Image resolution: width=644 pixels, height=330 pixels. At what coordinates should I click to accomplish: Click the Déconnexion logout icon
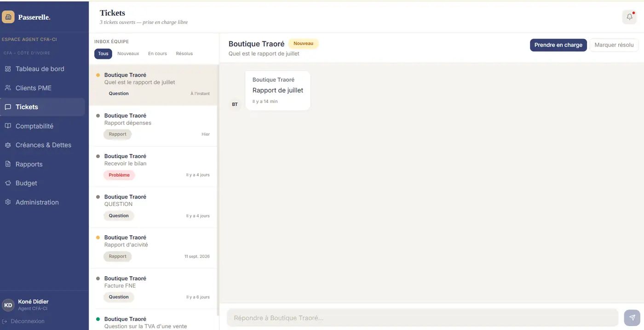pos(5,321)
